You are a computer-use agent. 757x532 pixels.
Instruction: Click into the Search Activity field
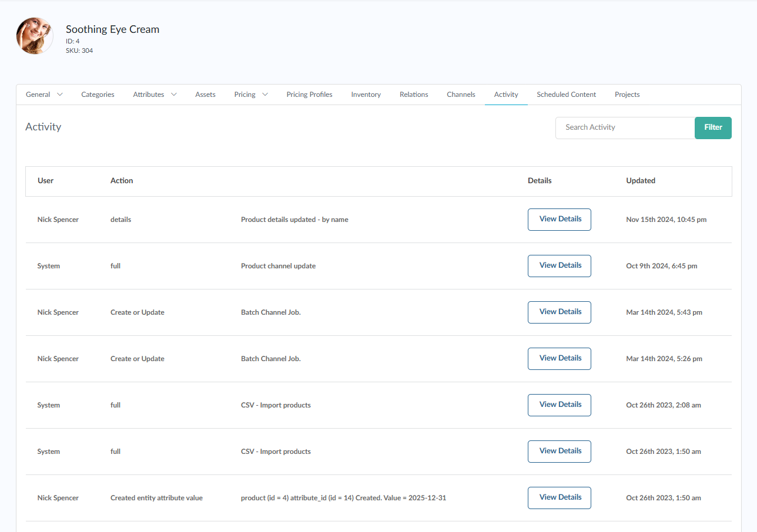click(625, 127)
